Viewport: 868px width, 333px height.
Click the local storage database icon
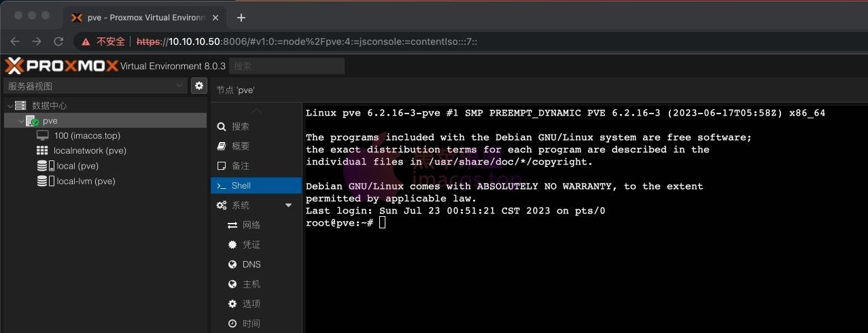(42, 166)
